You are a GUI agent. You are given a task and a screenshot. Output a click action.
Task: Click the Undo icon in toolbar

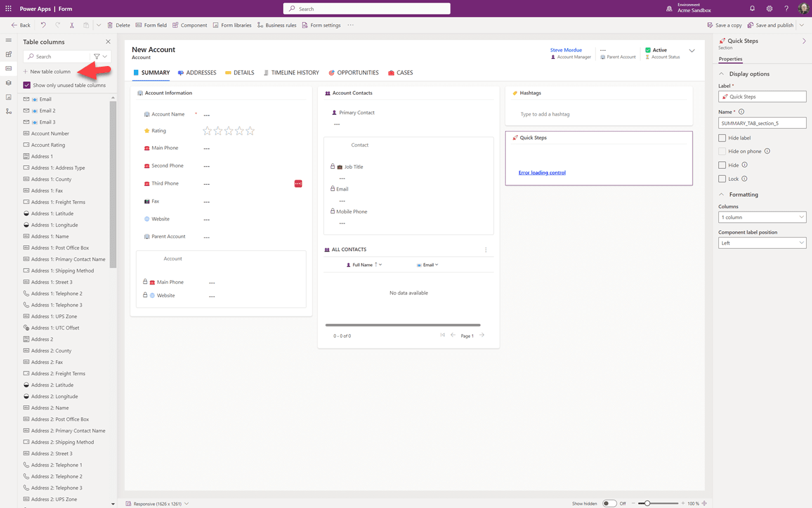pos(43,25)
